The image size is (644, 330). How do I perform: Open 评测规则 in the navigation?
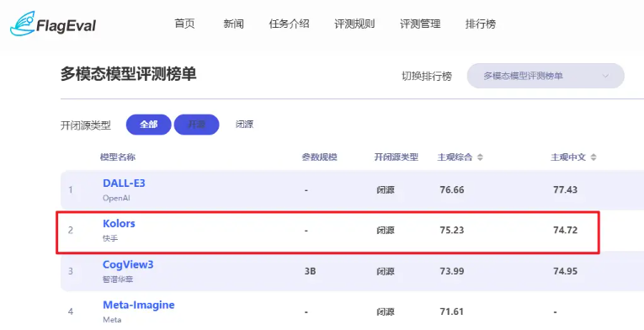pos(354,24)
